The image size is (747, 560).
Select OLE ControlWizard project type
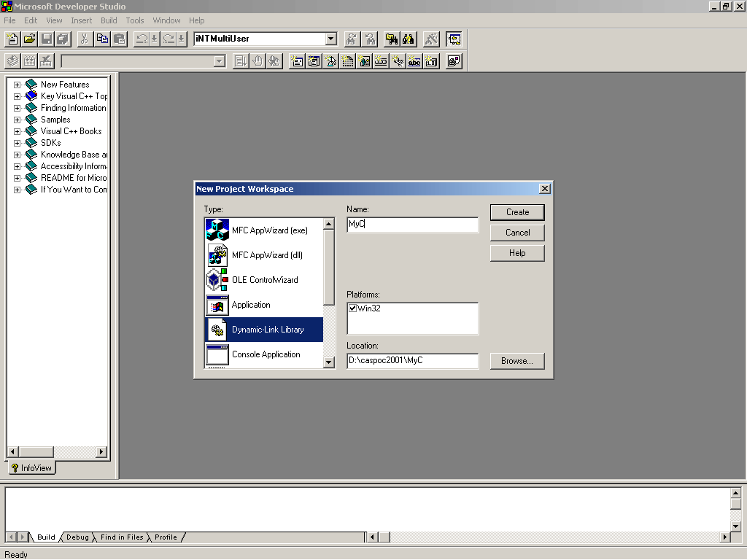(x=264, y=280)
